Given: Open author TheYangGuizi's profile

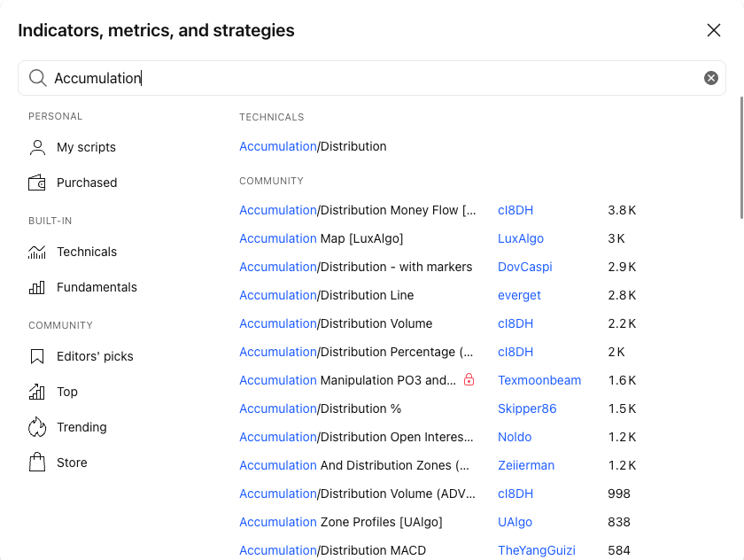Looking at the screenshot, I should (537, 550).
